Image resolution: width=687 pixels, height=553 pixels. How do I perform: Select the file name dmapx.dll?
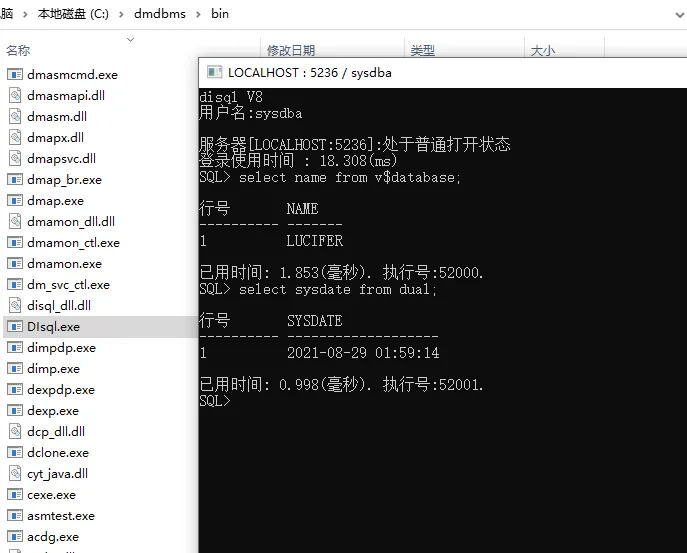click(55, 138)
